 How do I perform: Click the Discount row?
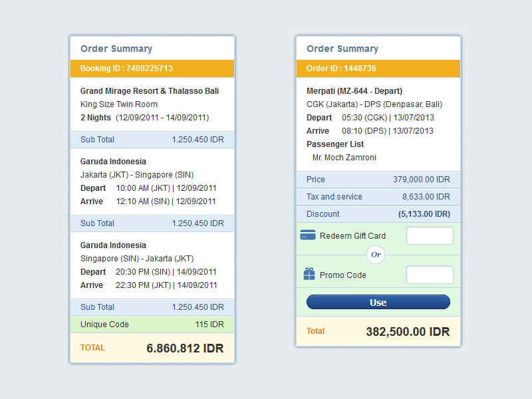pyautogui.click(x=378, y=214)
